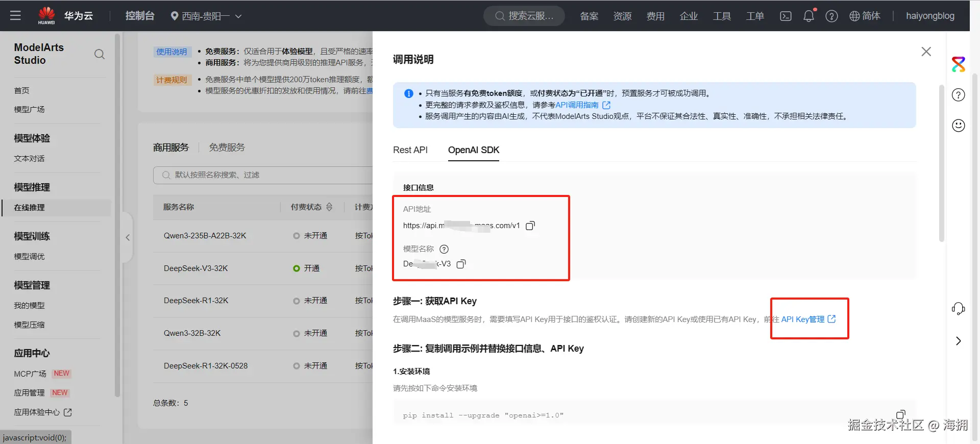
Task: Open the API调用指南 link
Action: pyautogui.click(x=577, y=105)
